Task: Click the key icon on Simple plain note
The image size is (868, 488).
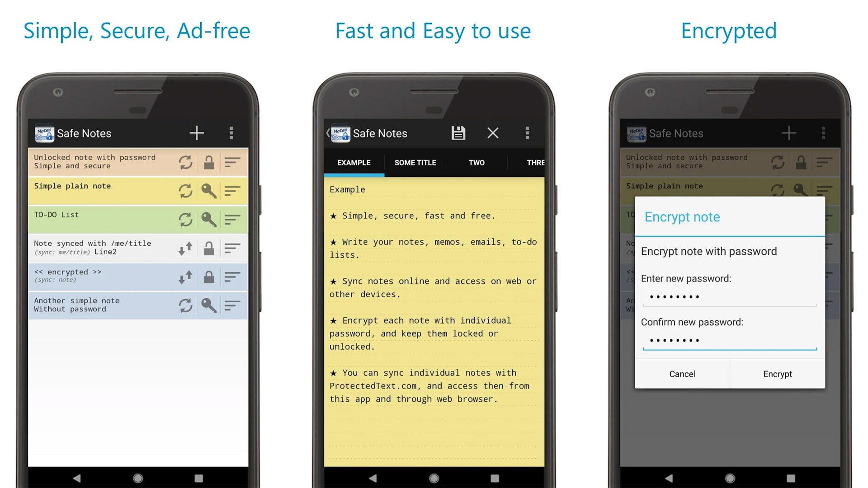Action: (x=209, y=189)
